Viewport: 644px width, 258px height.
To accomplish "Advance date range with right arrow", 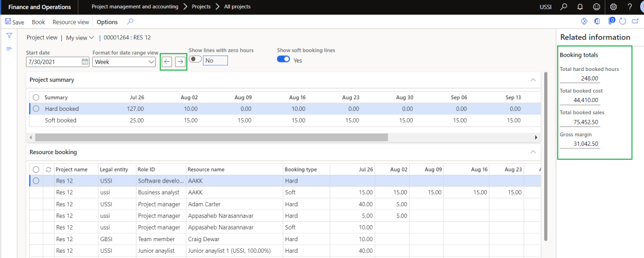I will (180, 62).
